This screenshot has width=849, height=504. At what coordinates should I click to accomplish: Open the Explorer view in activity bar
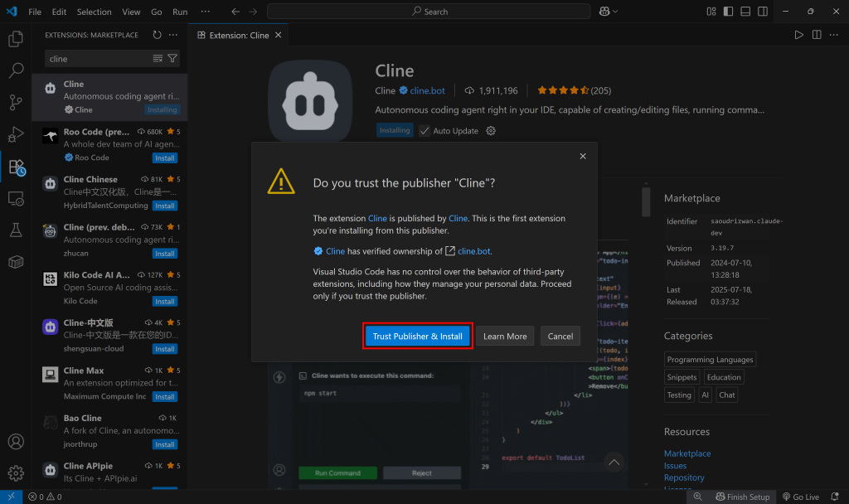(x=16, y=39)
